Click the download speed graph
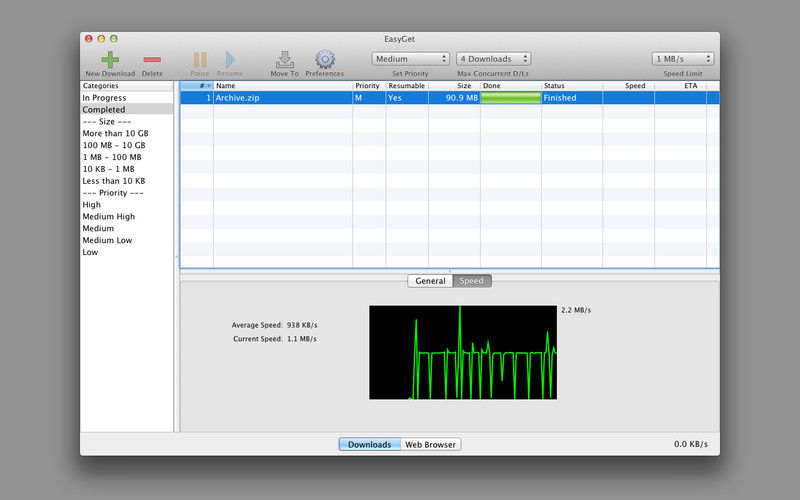The height and width of the screenshot is (500, 800). pyautogui.click(x=463, y=353)
